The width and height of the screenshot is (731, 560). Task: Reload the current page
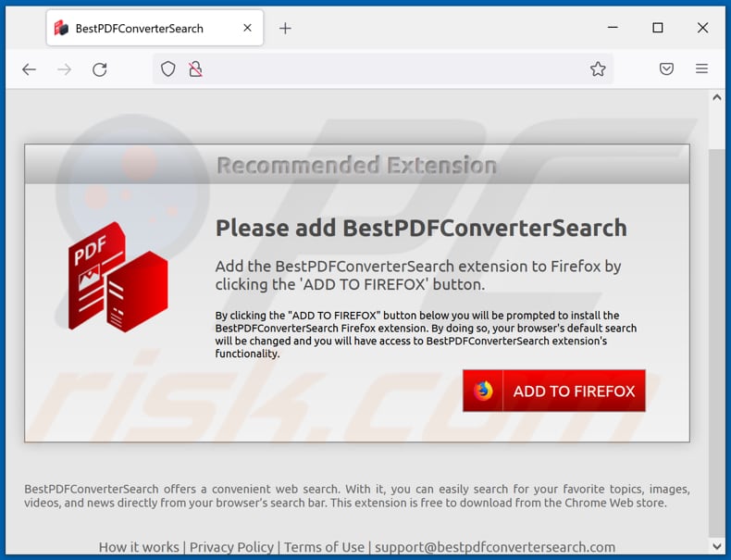(100, 69)
